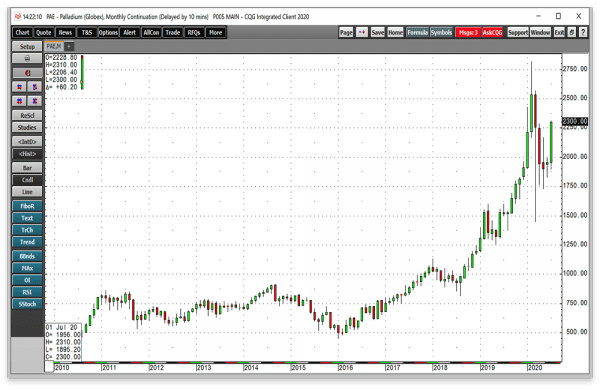Click the 2300.00 current price marker on axis

point(575,121)
